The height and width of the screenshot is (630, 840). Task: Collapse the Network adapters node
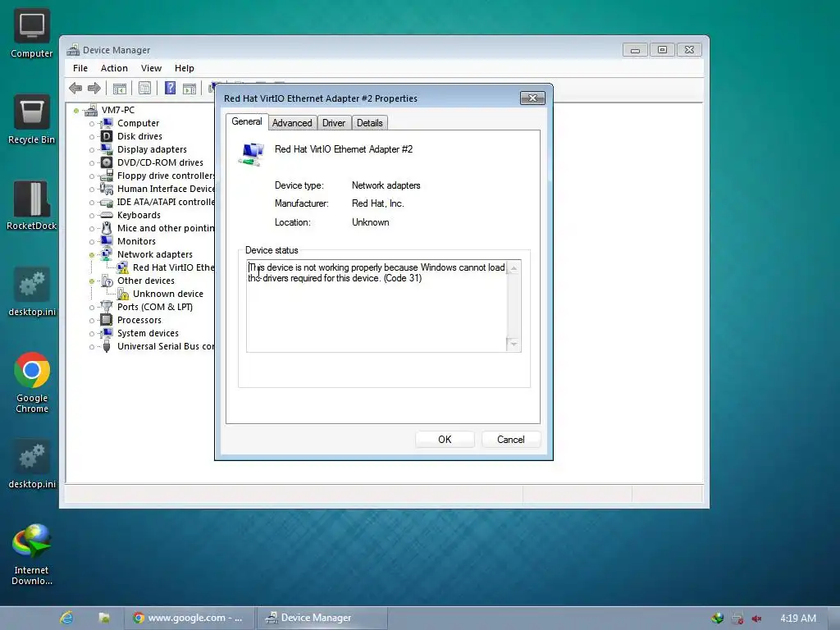(92, 255)
